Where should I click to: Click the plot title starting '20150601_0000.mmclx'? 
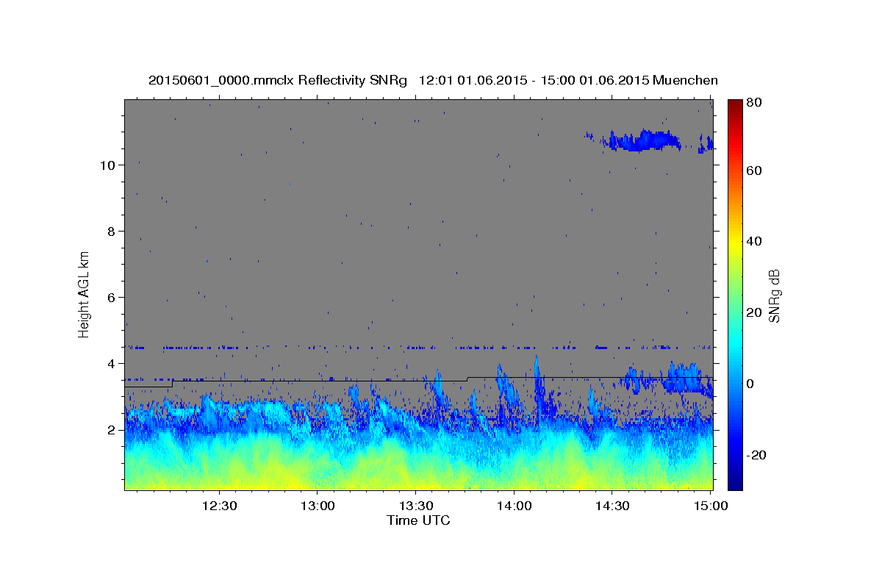coord(433,80)
